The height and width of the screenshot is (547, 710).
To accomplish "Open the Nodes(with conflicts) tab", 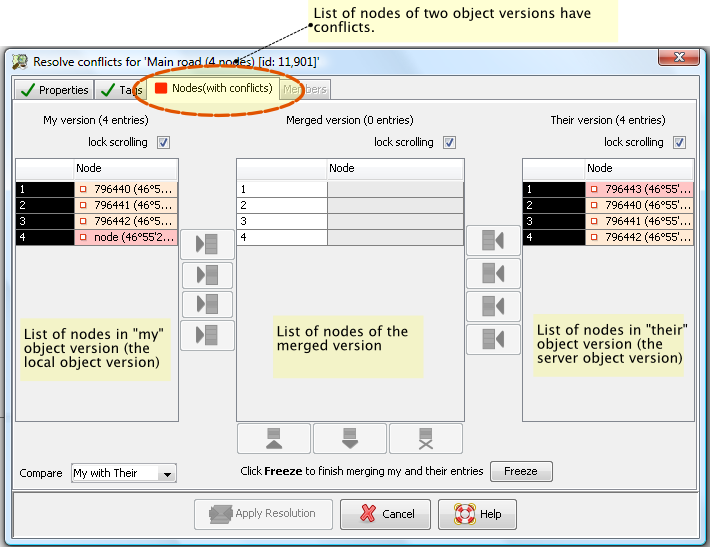I will coord(212,89).
